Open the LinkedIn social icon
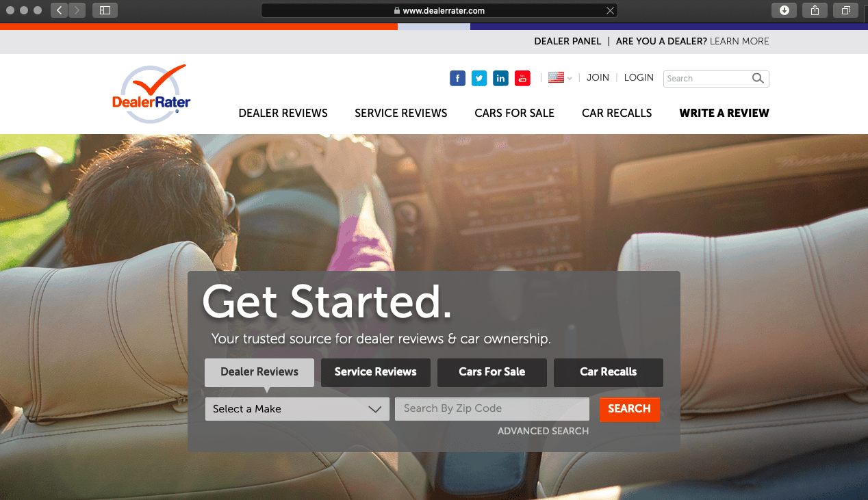The image size is (868, 500). tap(501, 78)
